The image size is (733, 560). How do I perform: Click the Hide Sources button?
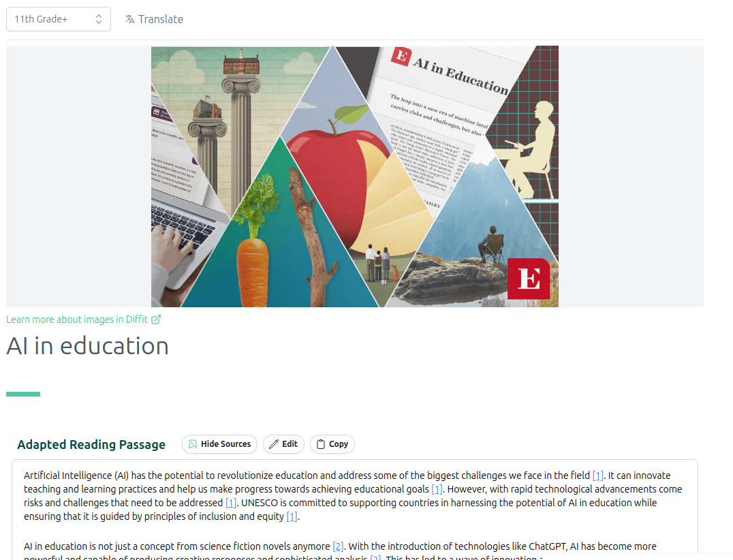[x=219, y=444]
